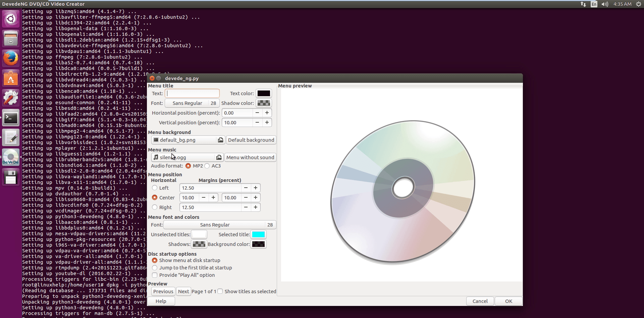Change the Shadows color swatch
The image size is (644, 318).
coord(199,244)
